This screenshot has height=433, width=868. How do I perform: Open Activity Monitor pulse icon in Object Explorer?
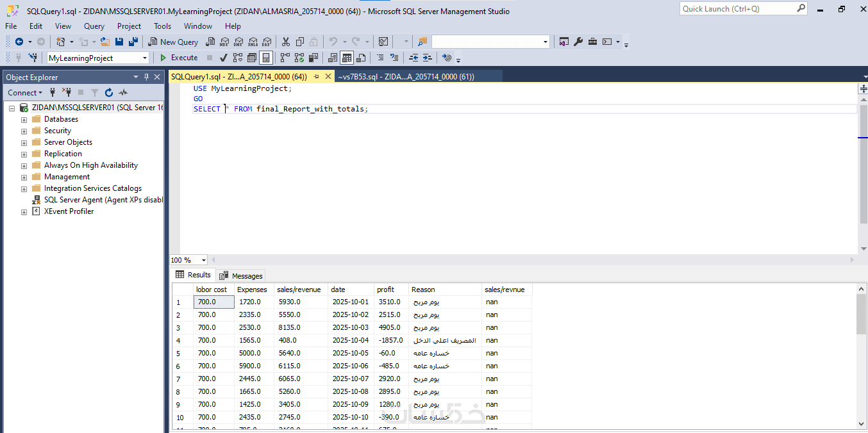coord(123,93)
